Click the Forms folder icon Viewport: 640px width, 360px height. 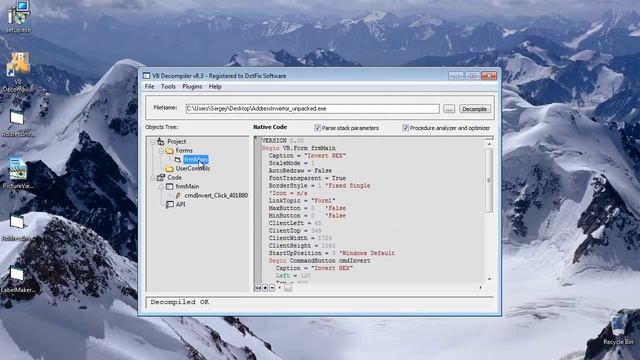coord(169,151)
